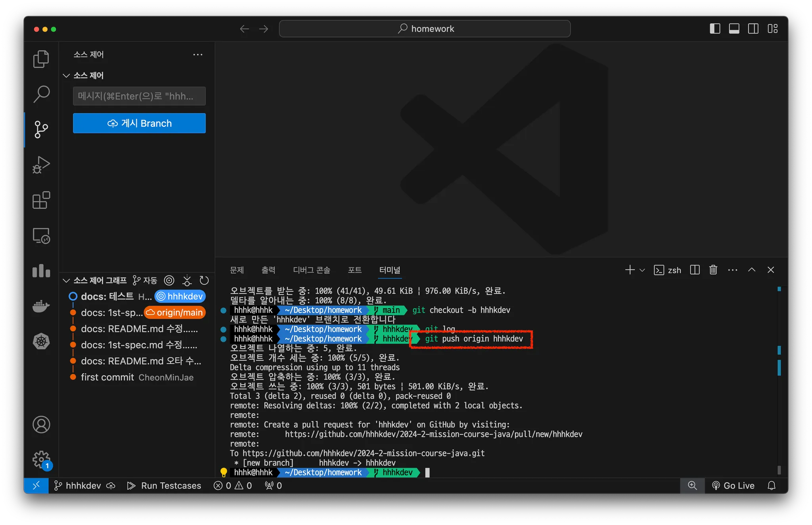The height and width of the screenshot is (525, 812).
Task: Open the Extensions view
Action: pyautogui.click(x=41, y=200)
